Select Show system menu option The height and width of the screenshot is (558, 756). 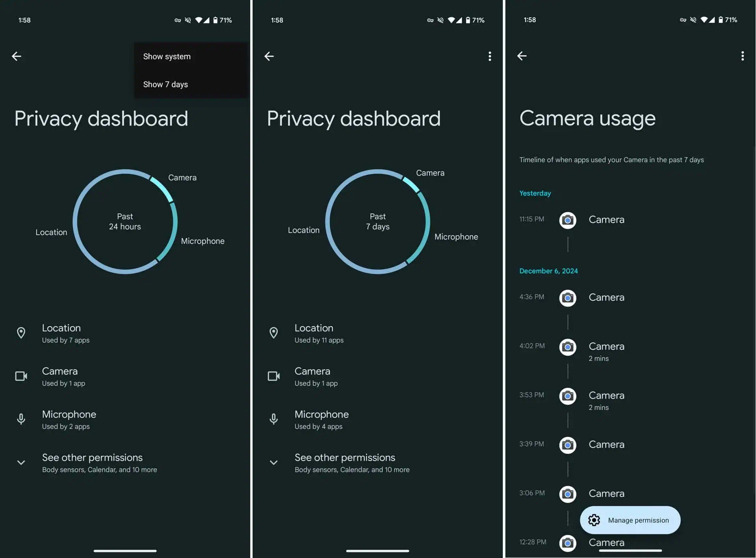(167, 57)
